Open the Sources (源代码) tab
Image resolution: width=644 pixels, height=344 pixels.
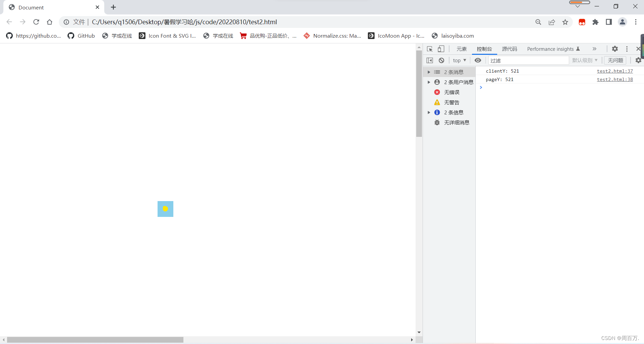click(509, 49)
